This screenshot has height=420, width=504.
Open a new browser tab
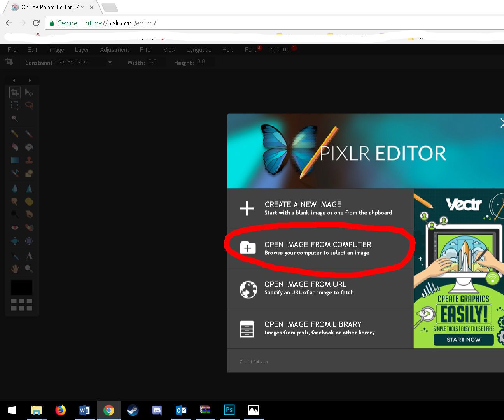click(x=110, y=7)
